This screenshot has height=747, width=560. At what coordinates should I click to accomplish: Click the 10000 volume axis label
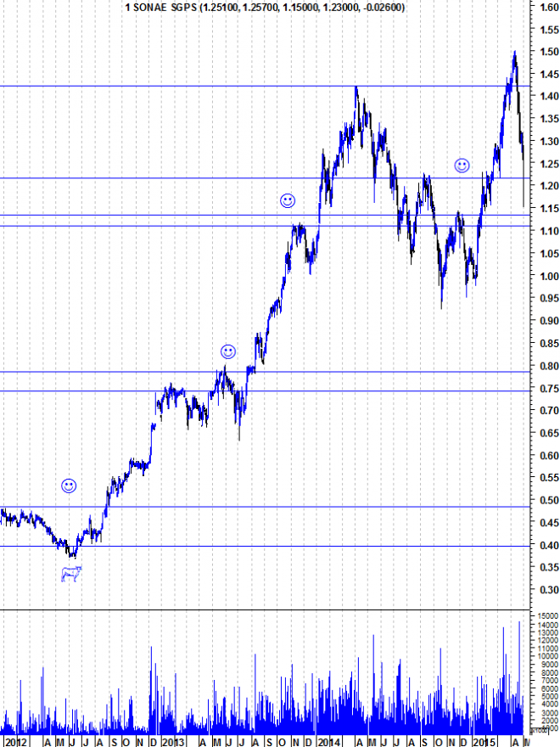click(x=547, y=656)
